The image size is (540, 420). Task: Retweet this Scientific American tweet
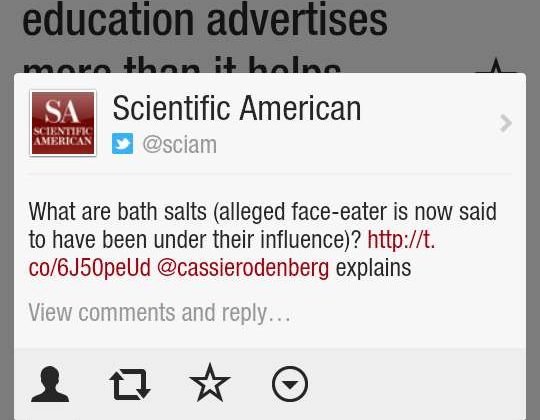point(129,384)
